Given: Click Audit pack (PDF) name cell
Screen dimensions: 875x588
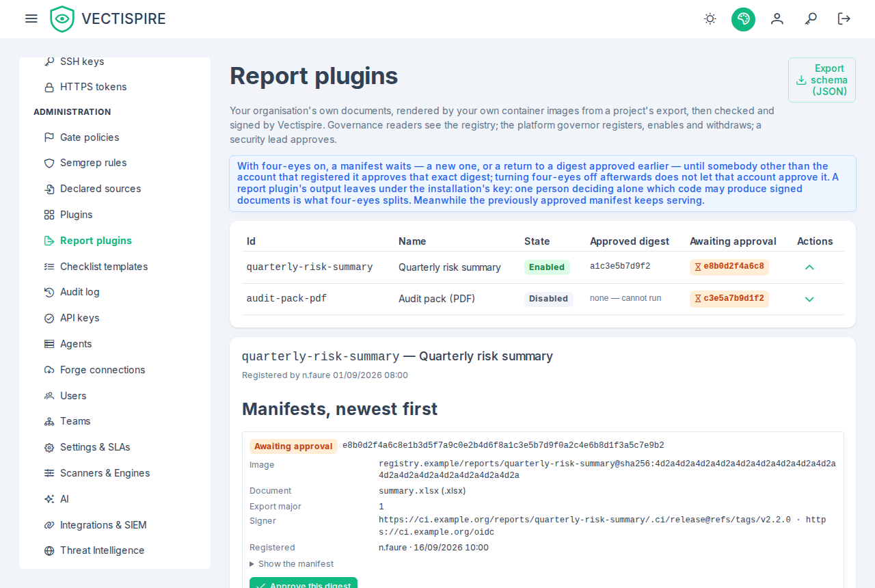Looking at the screenshot, I should 437,299.
